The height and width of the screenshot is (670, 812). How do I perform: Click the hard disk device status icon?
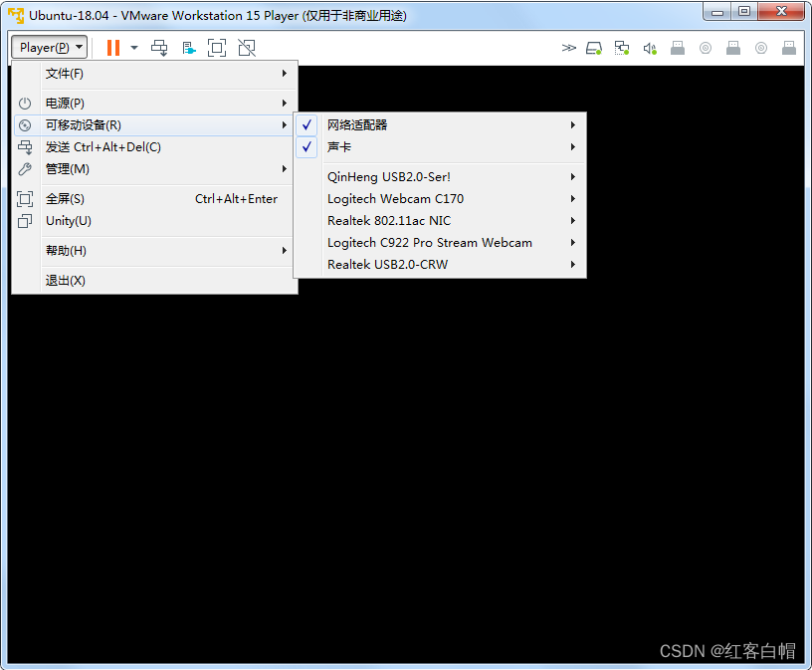coord(594,48)
